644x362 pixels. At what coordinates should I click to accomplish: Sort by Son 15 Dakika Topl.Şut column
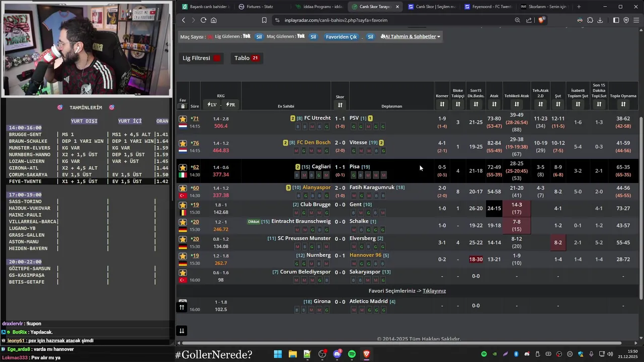599,104
